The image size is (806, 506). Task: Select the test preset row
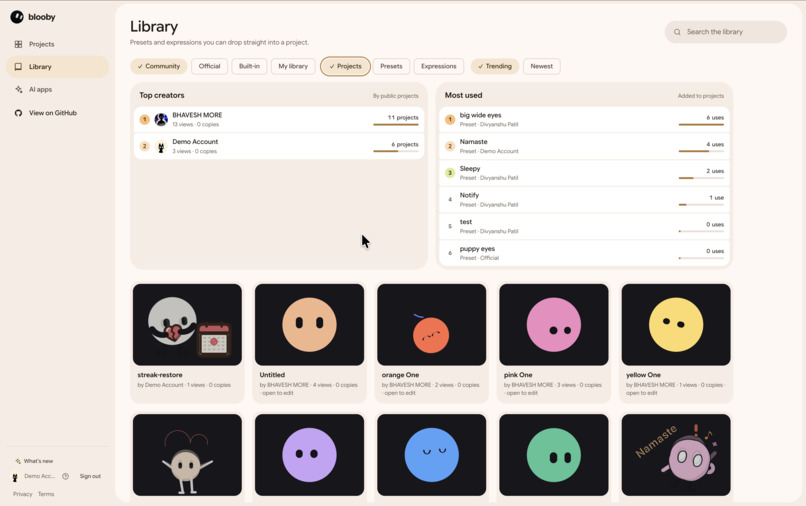coord(584,227)
